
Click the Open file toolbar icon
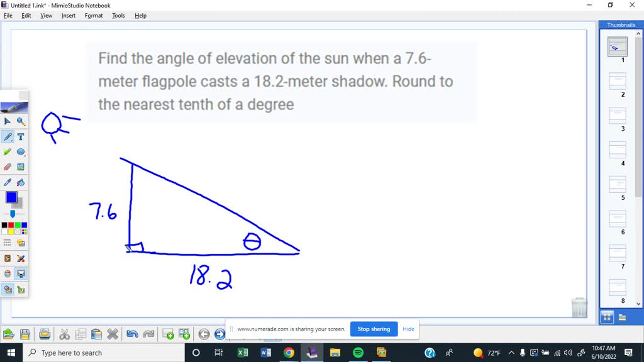[9, 334]
